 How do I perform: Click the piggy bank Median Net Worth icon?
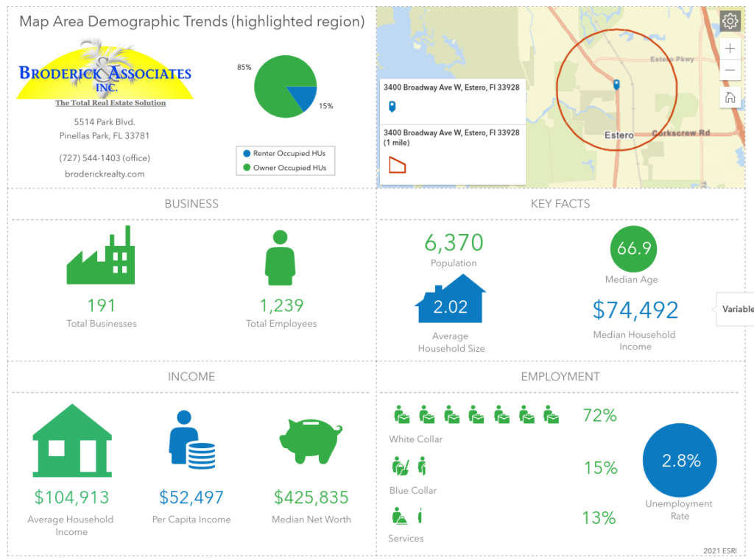pos(311,440)
